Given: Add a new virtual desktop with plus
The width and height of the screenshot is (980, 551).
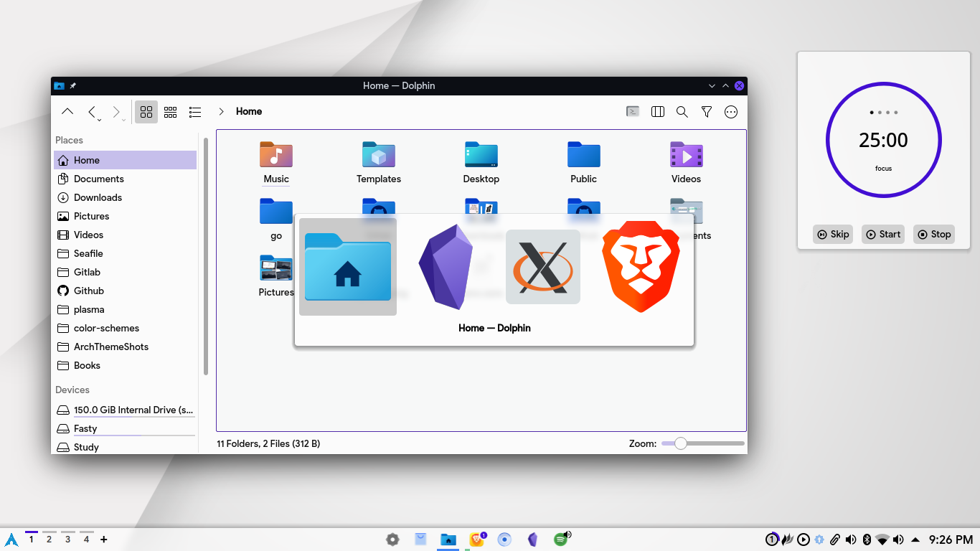Looking at the screenshot, I should tap(104, 540).
